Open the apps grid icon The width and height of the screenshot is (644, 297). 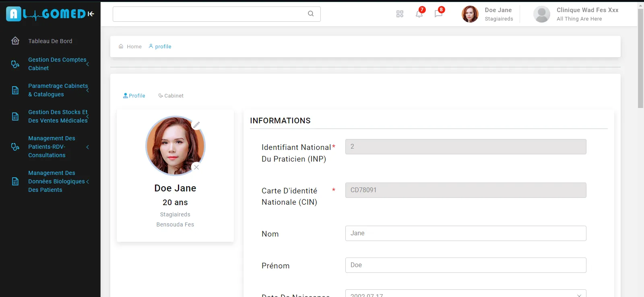[400, 14]
